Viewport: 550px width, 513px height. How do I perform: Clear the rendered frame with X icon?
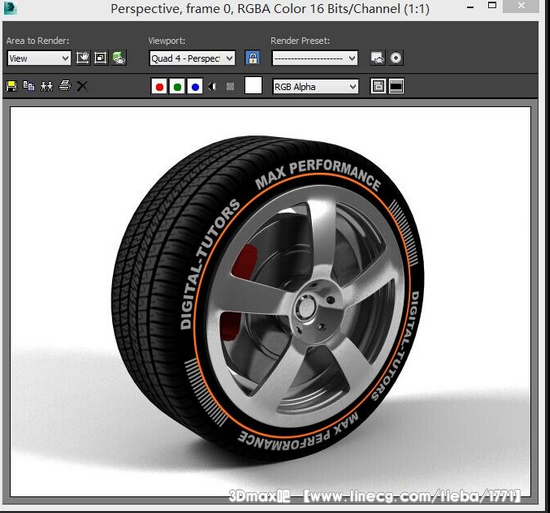[82, 86]
